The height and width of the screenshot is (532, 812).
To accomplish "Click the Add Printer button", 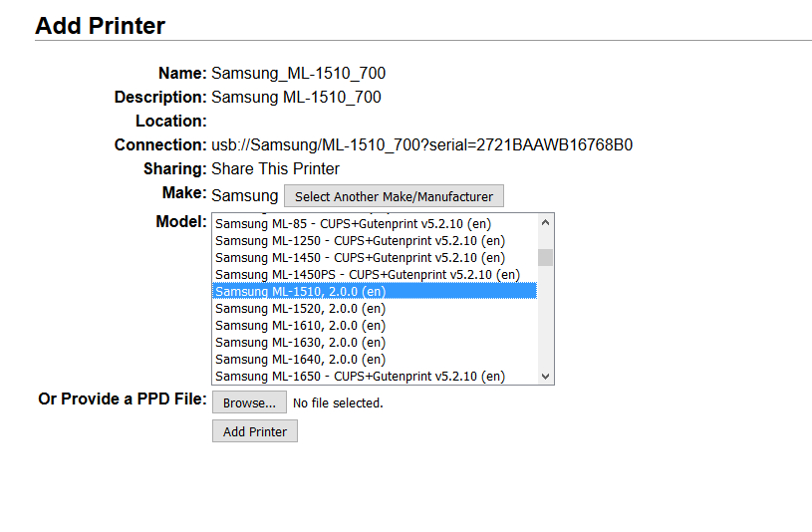I will [x=255, y=431].
